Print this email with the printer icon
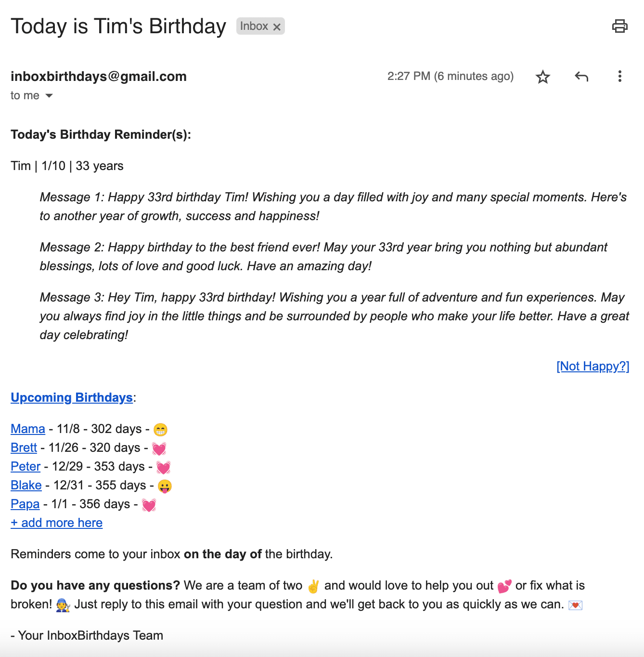 pyautogui.click(x=619, y=26)
